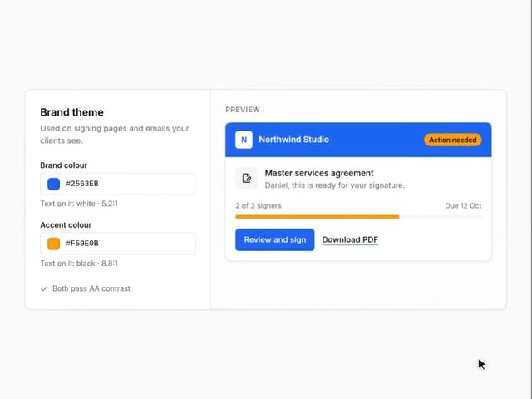Click the Northwind Studio N logo icon
532x399 pixels.
(244, 140)
